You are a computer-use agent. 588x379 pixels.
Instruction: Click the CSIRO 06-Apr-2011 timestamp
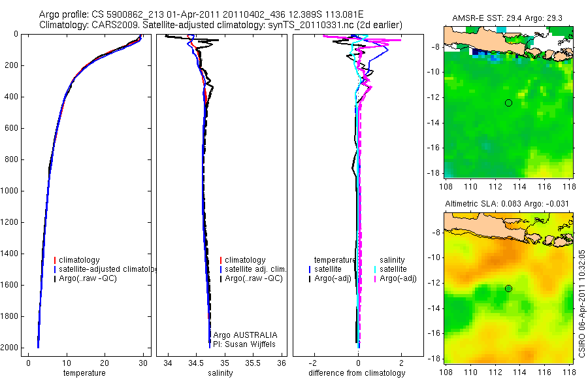[581, 303]
